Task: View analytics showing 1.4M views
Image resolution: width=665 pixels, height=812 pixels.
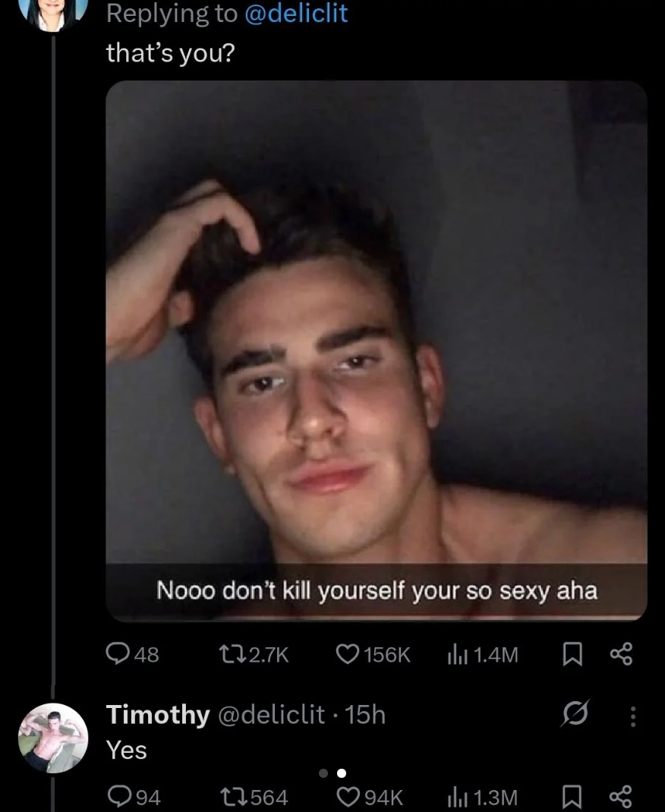Action: [x=482, y=655]
